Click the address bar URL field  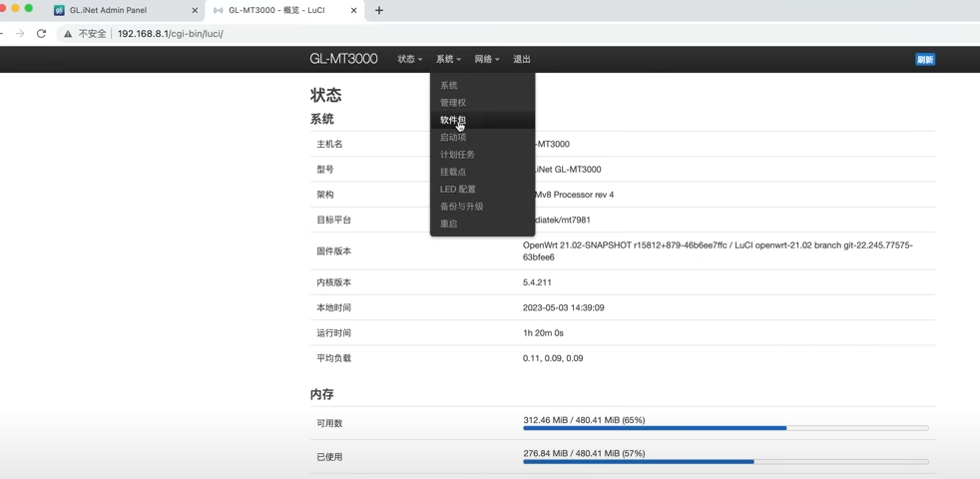click(x=518, y=34)
